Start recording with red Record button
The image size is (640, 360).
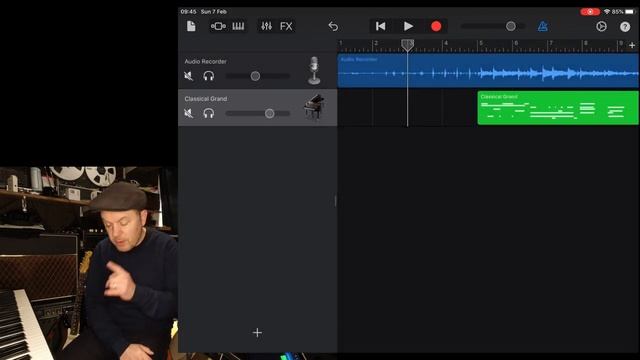point(436,26)
